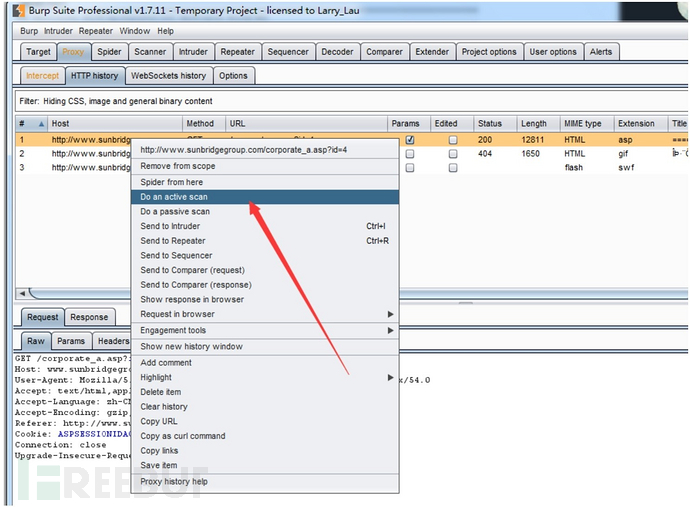Select Send to Comparer (response)

click(x=265, y=285)
